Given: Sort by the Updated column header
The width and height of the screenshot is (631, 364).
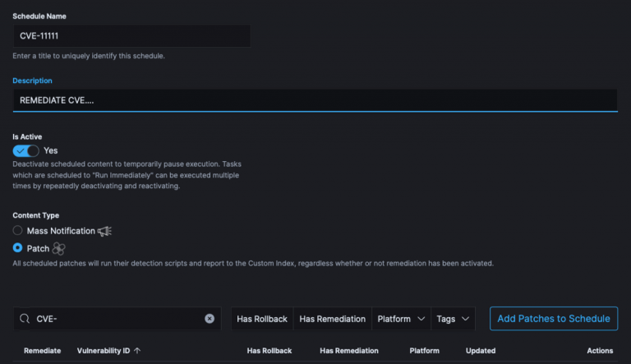Looking at the screenshot, I should (x=481, y=351).
